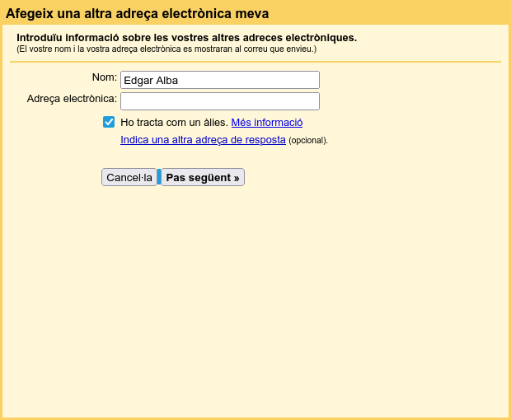Click the "Adreça electrònica:" field label
Screen dimensions: 511x420
(72, 99)
